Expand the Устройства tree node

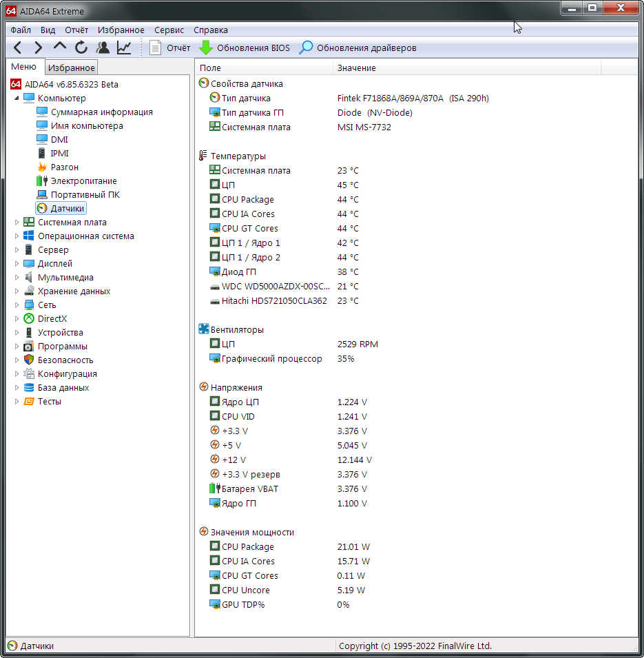click(x=17, y=332)
